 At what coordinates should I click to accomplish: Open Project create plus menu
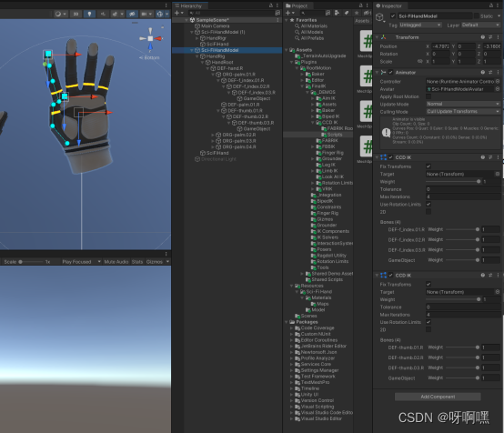[x=289, y=13]
